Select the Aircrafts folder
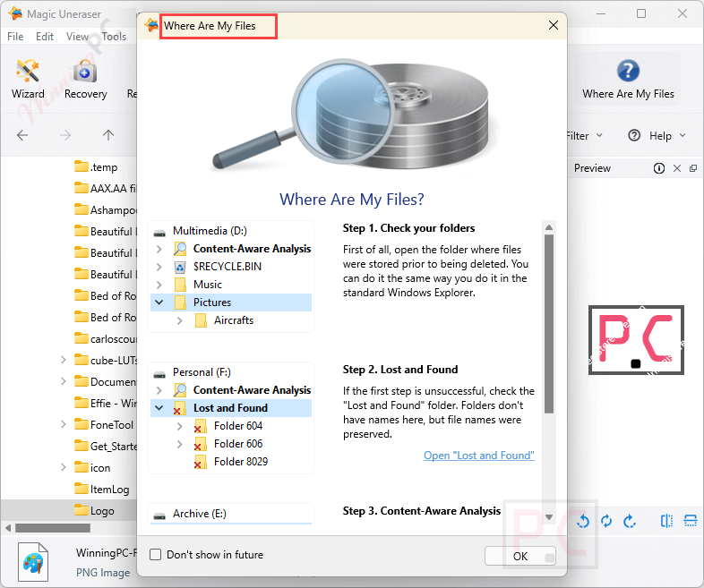 [x=234, y=320]
